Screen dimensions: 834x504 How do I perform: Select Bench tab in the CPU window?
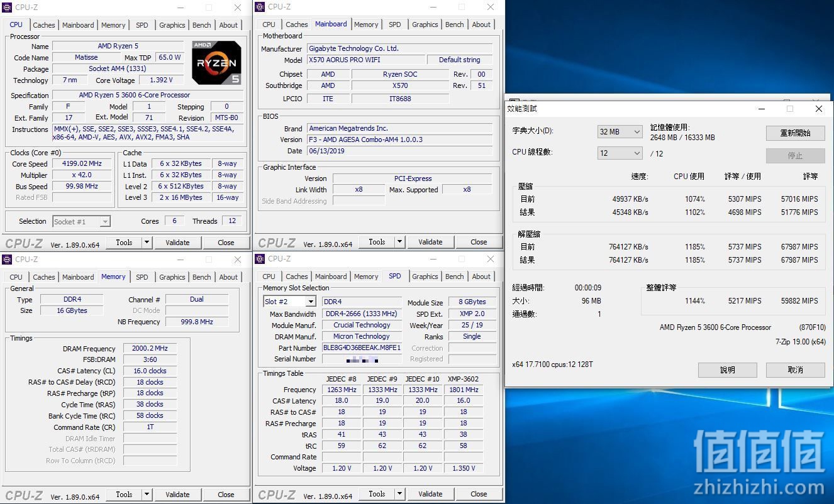pyautogui.click(x=202, y=25)
